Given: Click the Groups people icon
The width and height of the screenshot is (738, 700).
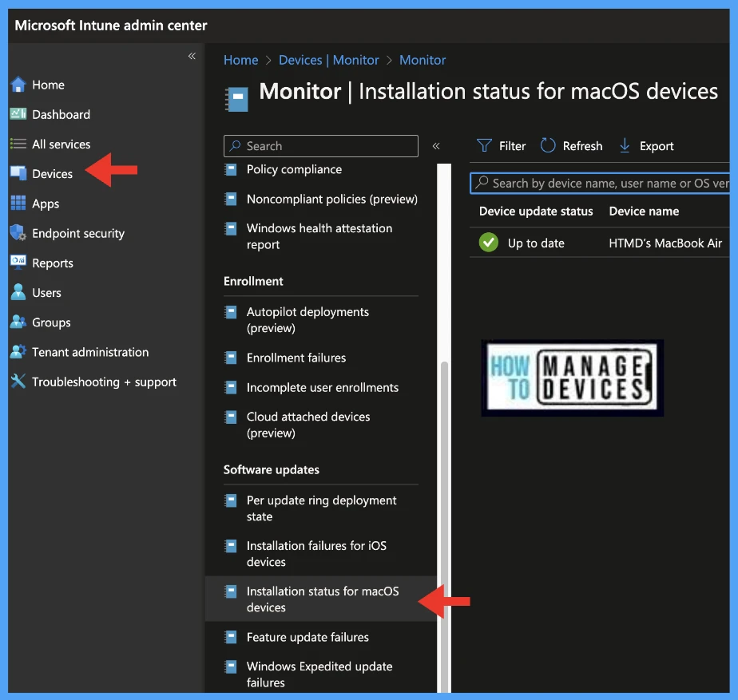Looking at the screenshot, I should tap(18, 322).
